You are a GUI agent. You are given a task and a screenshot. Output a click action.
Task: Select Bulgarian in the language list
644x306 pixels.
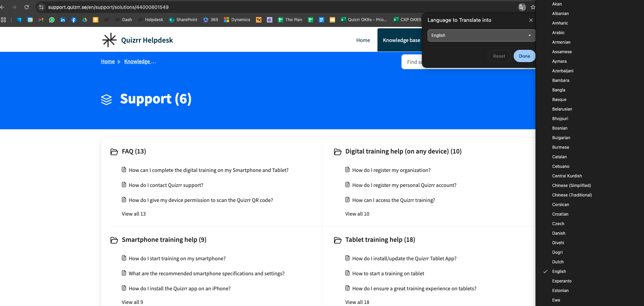point(561,138)
